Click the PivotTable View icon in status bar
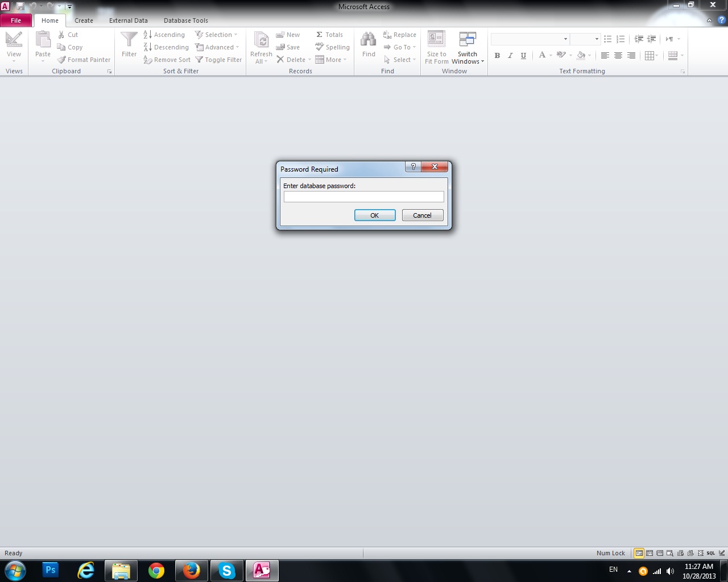The image size is (728, 582). [680, 553]
